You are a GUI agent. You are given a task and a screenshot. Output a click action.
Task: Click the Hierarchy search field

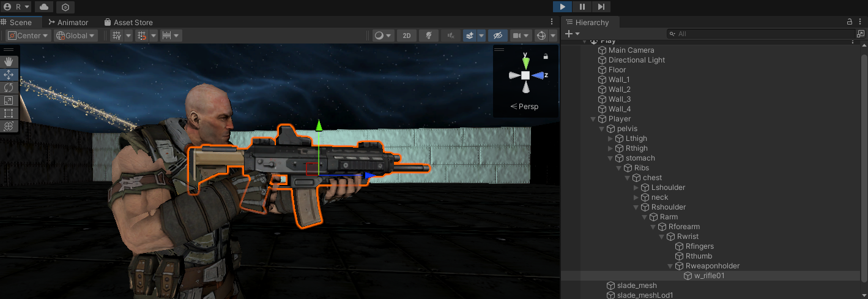[760, 34]
